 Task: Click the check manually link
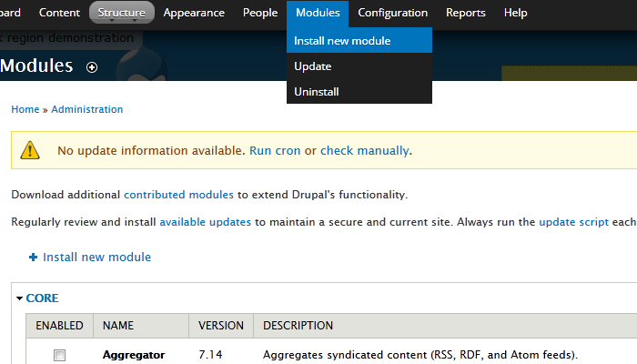click(364, 151)
